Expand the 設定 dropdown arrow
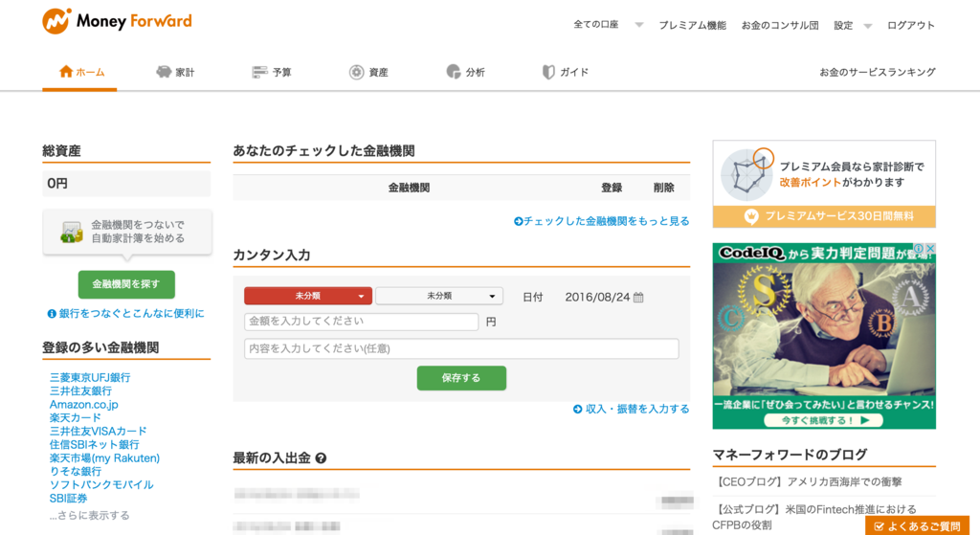Viewport: 980px width, 535px height. click(867, 26)
